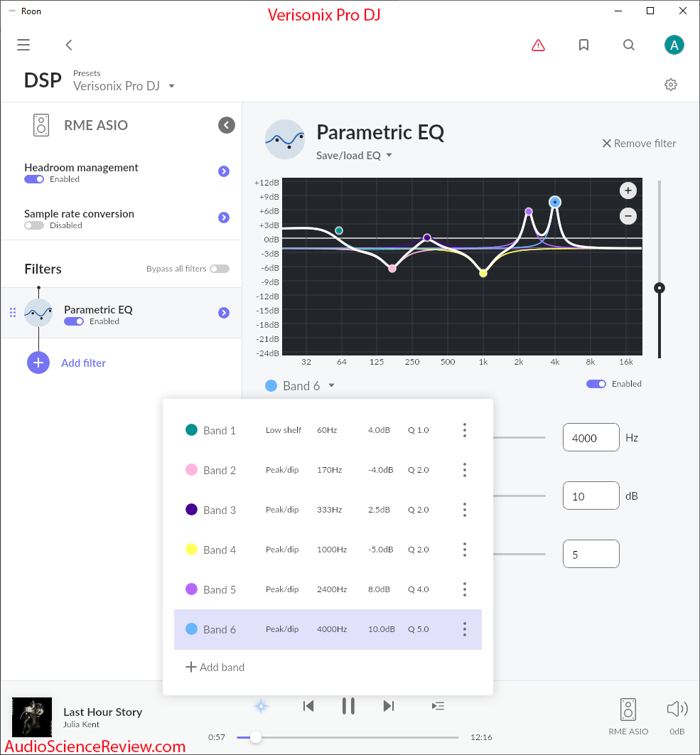Open the Presets Verisonix Pro DJ dropdown
Screen dimensions: 700x755
[124, 86]
